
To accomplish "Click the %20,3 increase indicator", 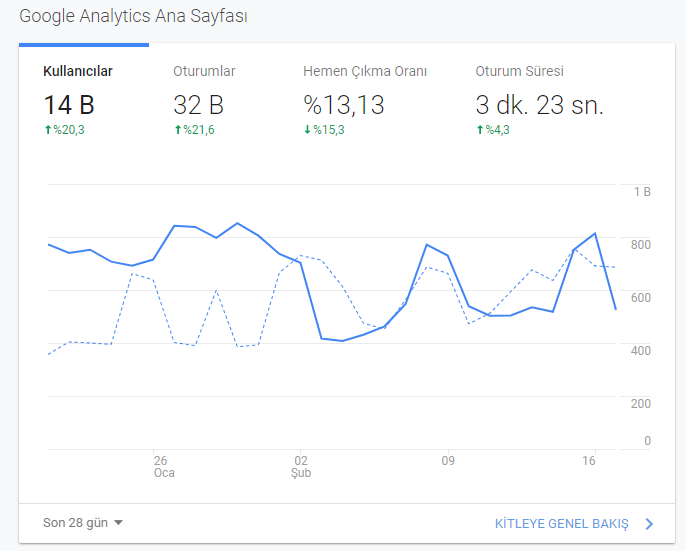I will 64,130.
